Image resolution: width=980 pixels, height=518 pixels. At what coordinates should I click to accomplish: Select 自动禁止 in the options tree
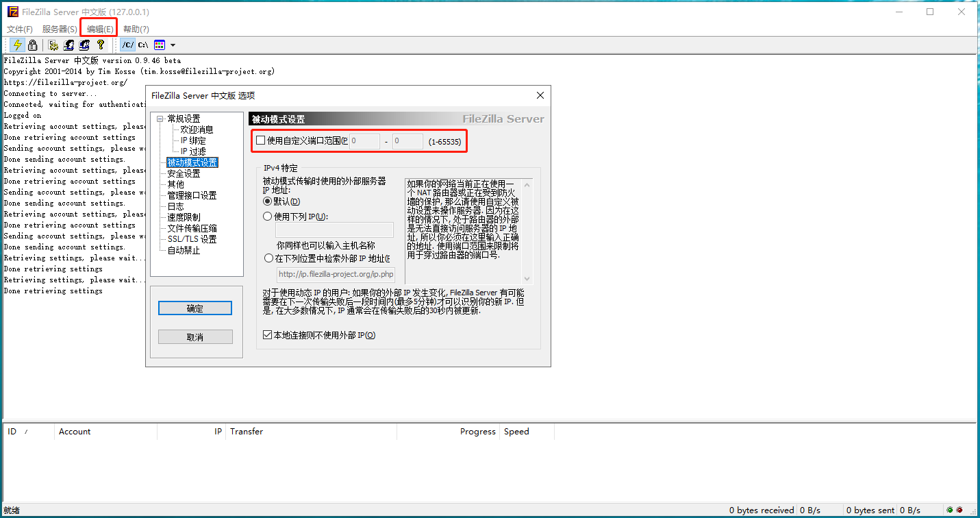184,250
